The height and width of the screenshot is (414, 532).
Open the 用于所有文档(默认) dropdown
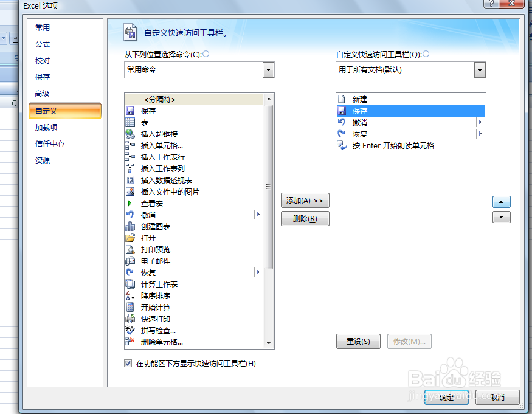tap(480, 70)
